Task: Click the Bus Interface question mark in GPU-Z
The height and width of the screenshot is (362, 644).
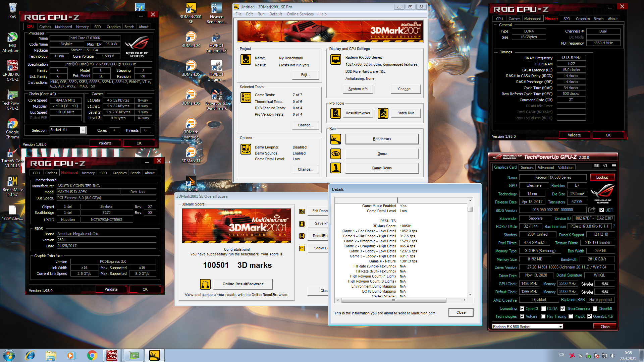Action: point(614,226)
